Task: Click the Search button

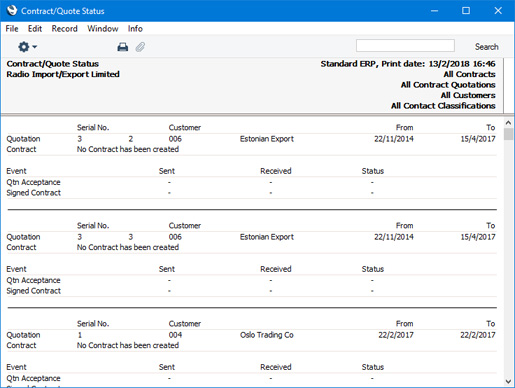Action: [486, 47]
